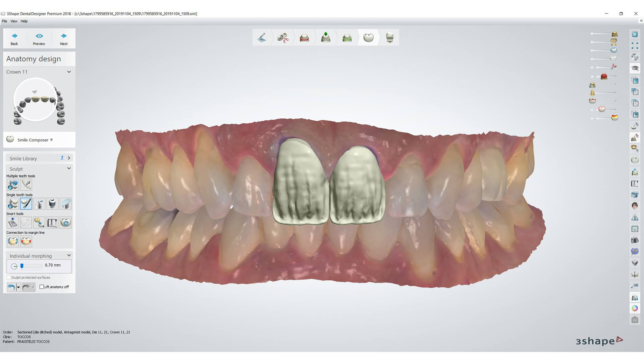Adjust the crown anatomy visibility slider
Screen dimensions: 644x362
pos(604,50)
